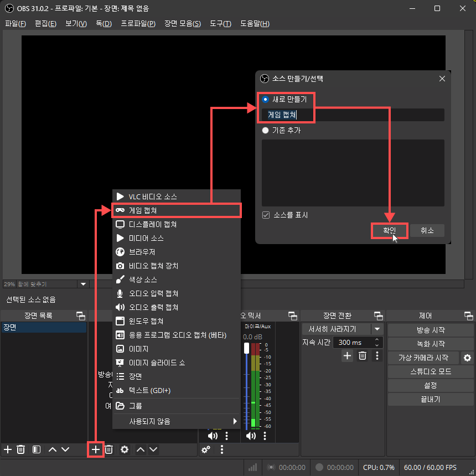Edit the source name field 게임 캡쳐
Screen dimensions: 476x476
353,115
